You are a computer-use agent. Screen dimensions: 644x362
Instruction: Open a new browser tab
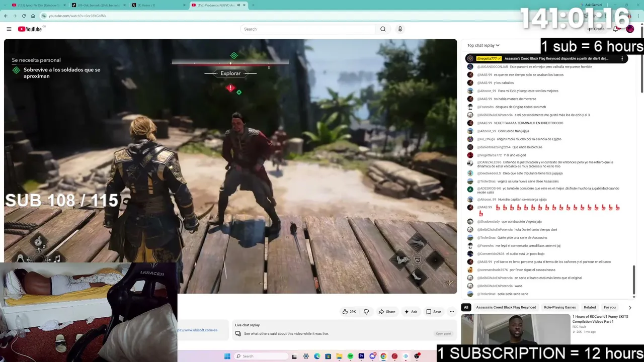pyautogui.click(x=253, y=5)
